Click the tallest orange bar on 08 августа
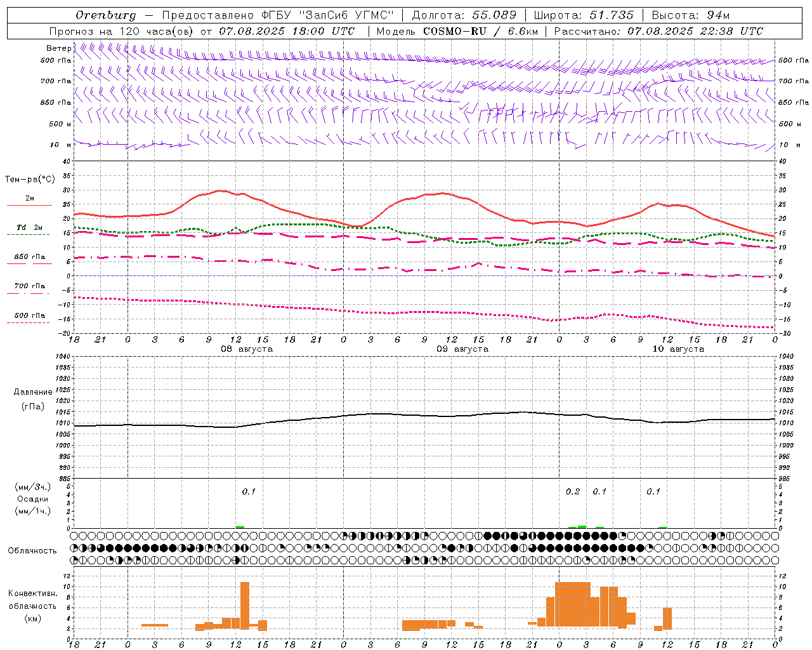 [x=245, y=606]
